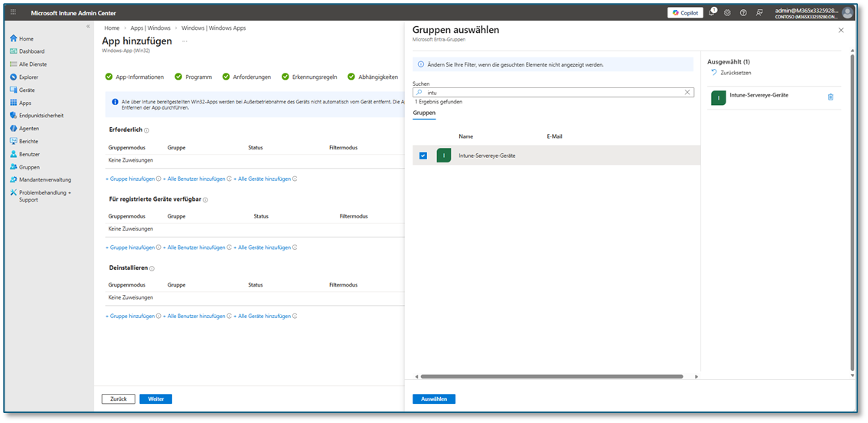Image resolution: width=868 pixels, height=423 pixels.
Task: Uncheck the Intune-Servereye-Geräte checkbox
Action: (423, 156)
